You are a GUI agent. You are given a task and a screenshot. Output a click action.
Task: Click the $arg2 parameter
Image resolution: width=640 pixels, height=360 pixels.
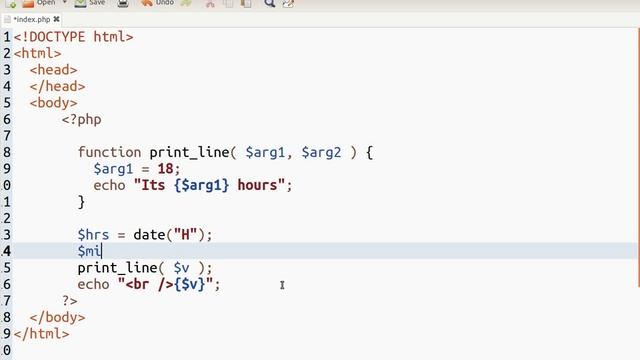click(x=321, y=153)
